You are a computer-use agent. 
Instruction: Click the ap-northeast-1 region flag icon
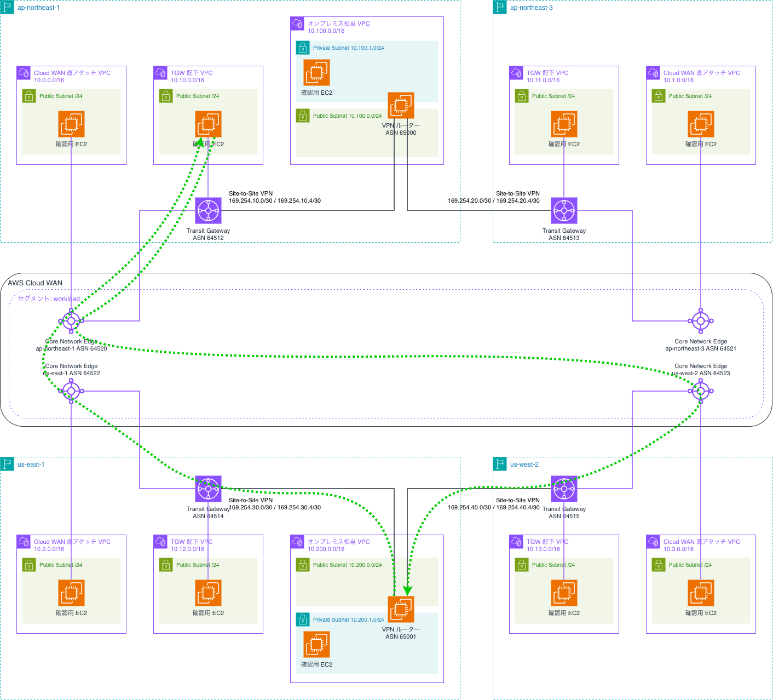coord(7,7)
